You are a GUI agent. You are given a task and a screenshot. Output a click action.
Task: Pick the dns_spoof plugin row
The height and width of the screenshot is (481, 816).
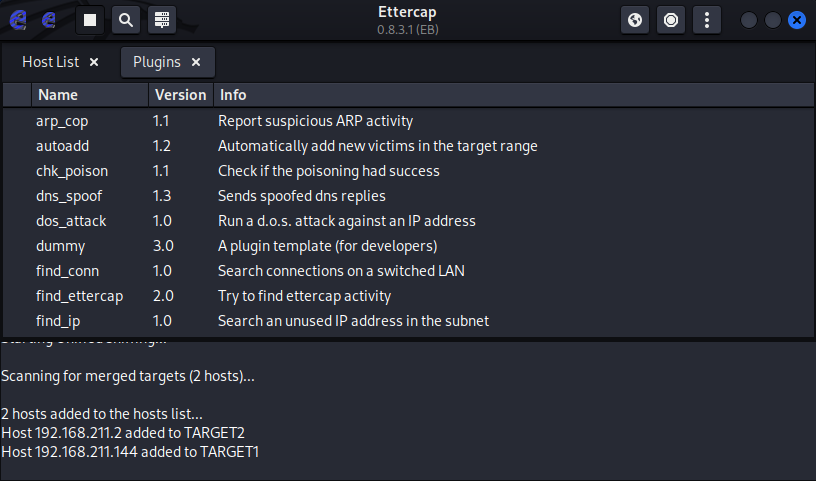68,196
